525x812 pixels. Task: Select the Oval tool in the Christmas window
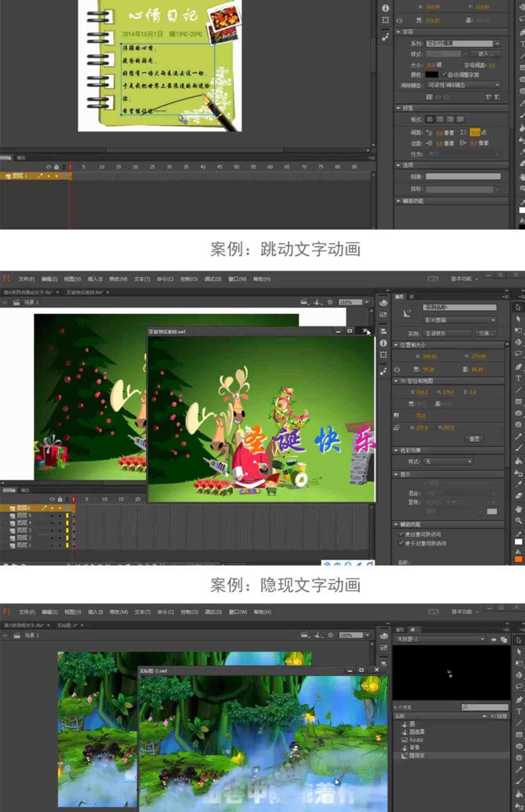pos(518,413)
